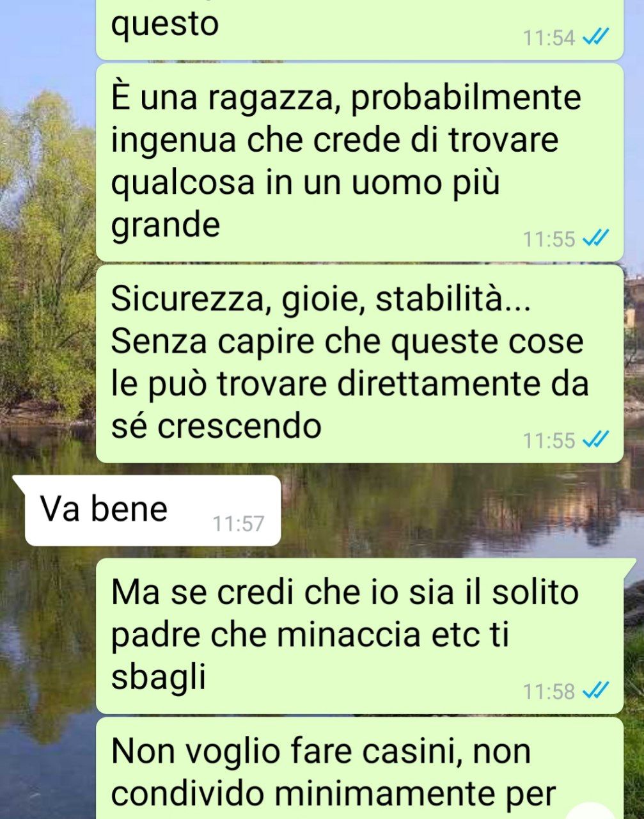This screenshot has height=819, width=644.
Task: Tap the word 'stabilità...' in the message
Action: (x=452, y=299)
